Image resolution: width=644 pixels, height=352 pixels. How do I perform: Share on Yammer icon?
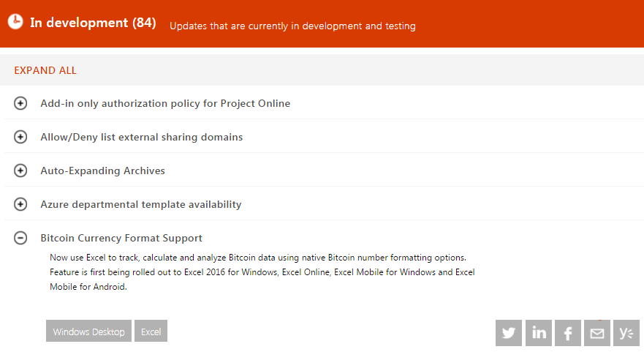click(626, 333)
